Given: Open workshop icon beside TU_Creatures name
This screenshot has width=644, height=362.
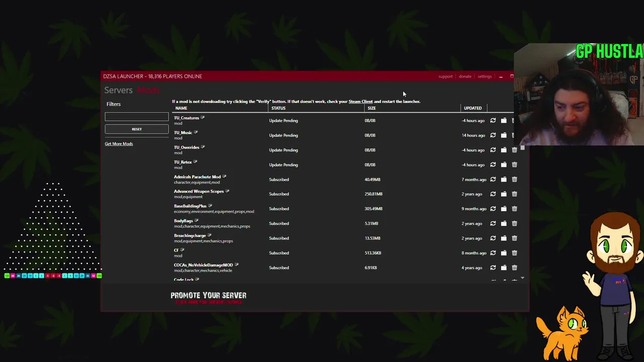Looking at the screenshot, I should (x=203, y=118).
